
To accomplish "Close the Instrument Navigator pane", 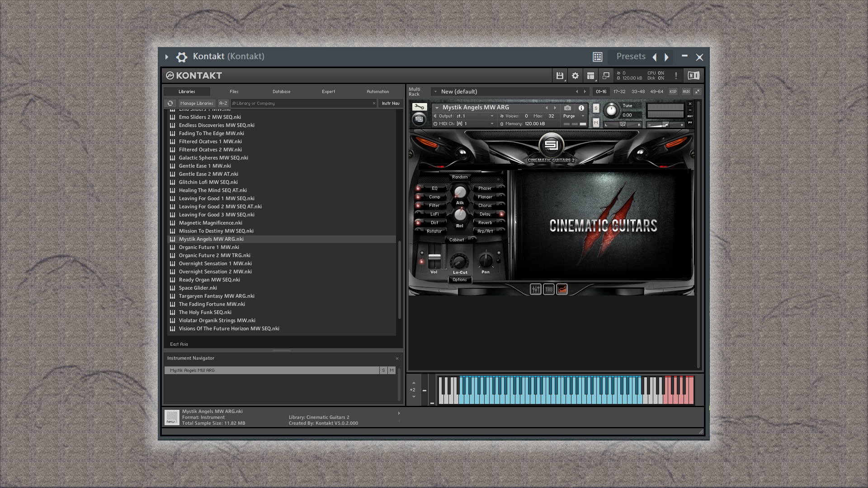I will pyautogui.click(x=397, y=358).
